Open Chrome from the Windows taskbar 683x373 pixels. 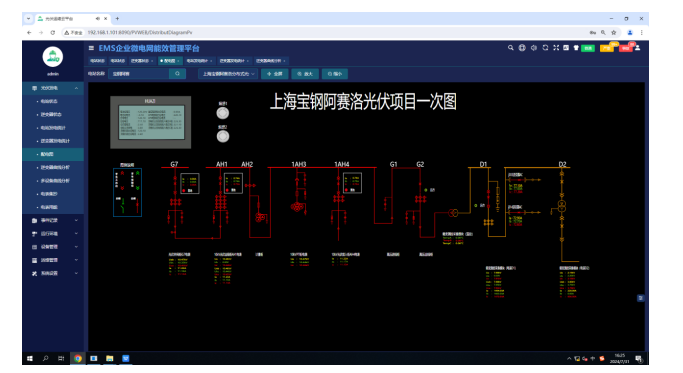tap(78, 358)
